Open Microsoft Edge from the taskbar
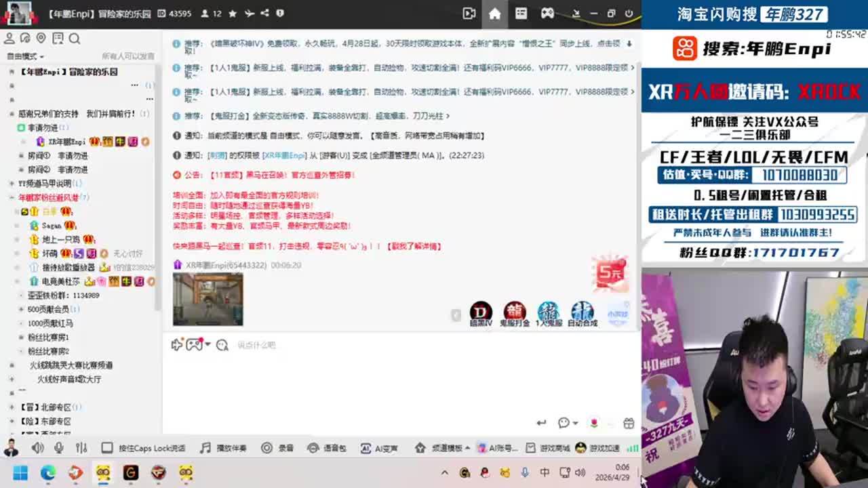Screen dimensions: 868x488 tap(47, 472)
